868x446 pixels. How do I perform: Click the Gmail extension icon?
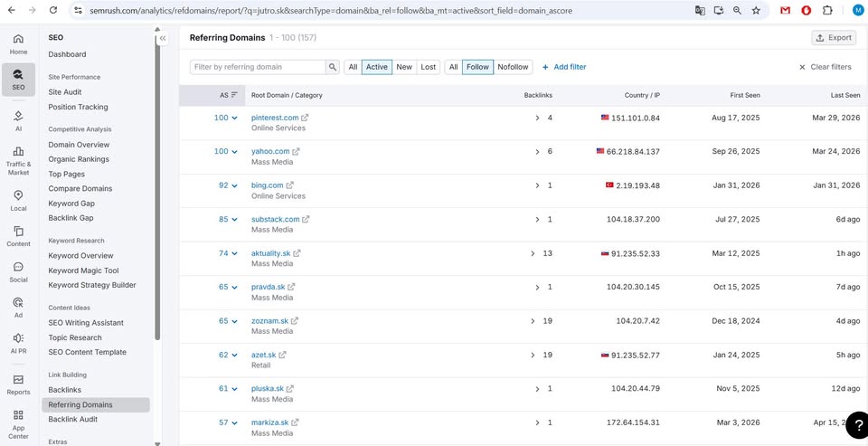point(785,11)
